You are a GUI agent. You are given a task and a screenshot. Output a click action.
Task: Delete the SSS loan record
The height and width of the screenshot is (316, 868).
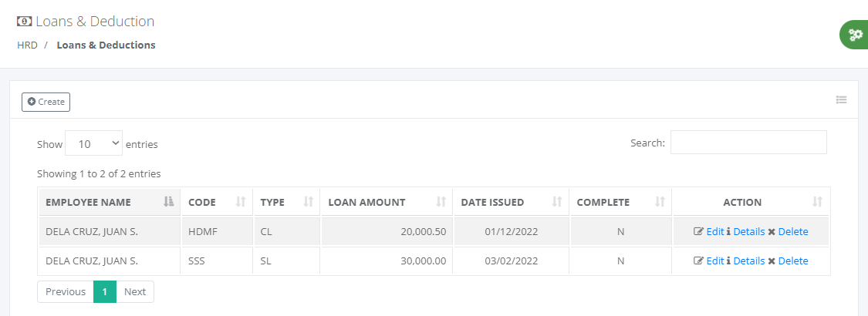(x=793, y=261)
